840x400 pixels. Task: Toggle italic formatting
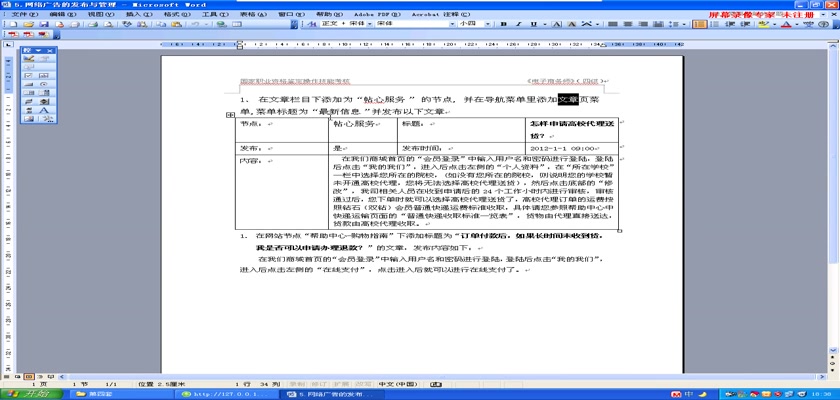tap(519, 24)
